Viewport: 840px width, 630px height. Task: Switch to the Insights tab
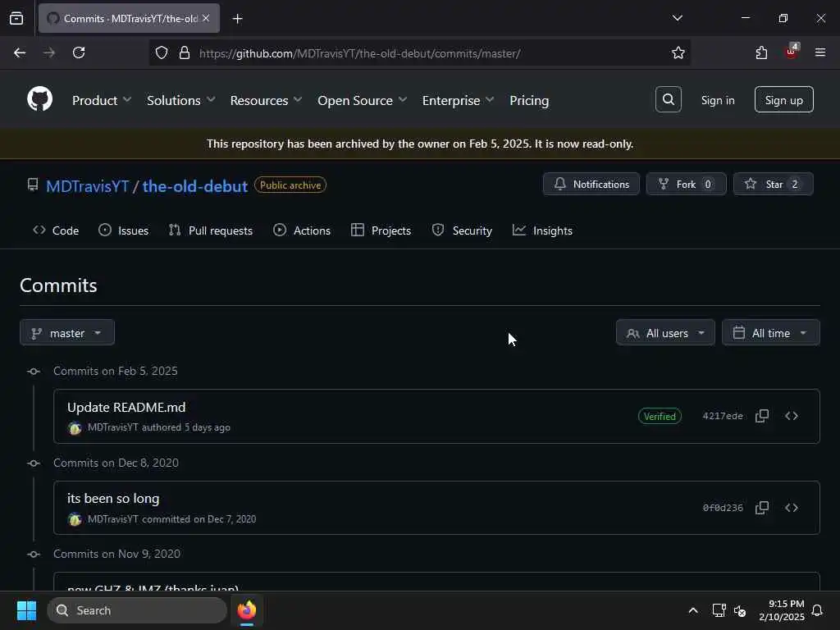pyautogui.click(x=542, y=231)
